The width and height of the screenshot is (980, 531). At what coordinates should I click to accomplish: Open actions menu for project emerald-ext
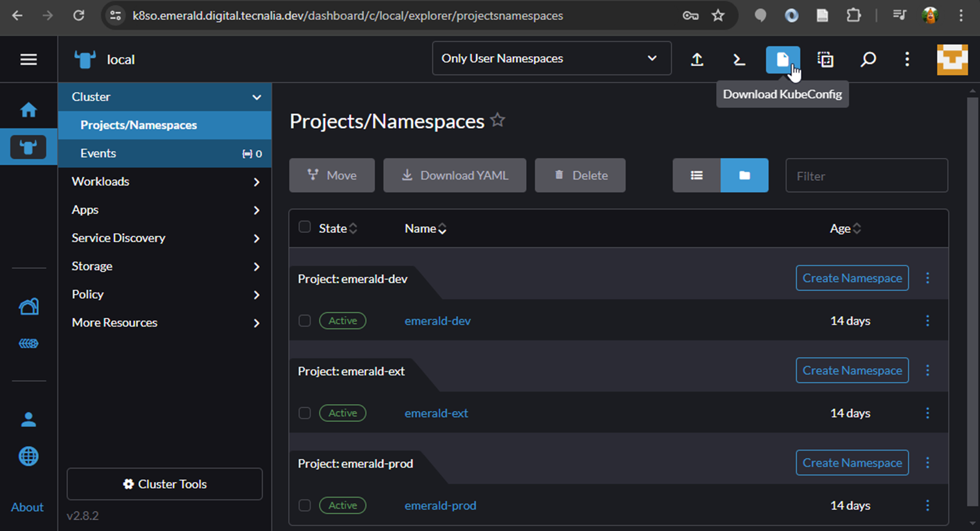coord(928,370)
